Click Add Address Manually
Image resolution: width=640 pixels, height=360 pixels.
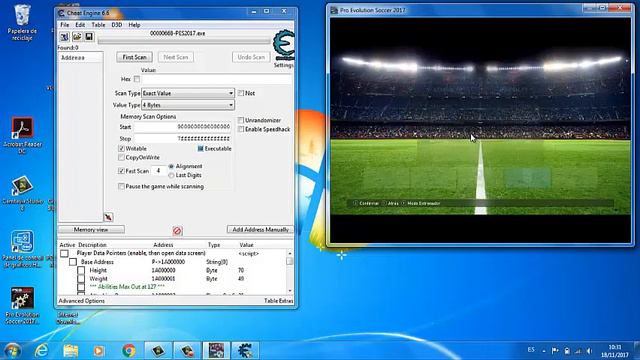tap(260, 230)
